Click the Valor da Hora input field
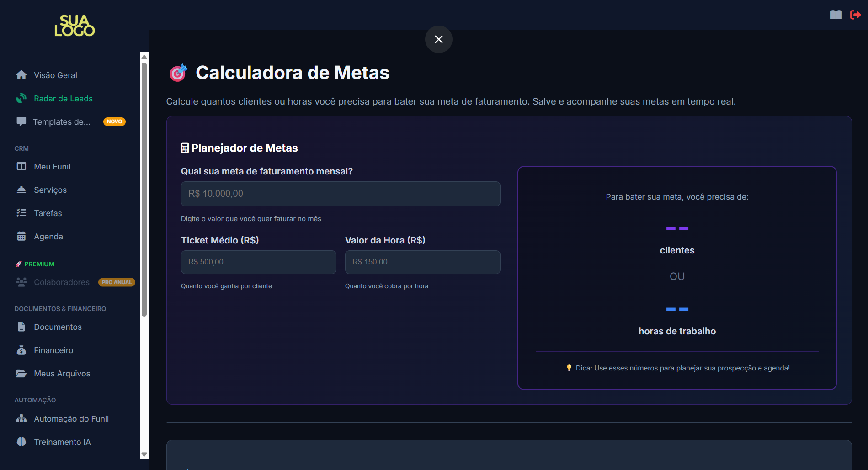868x470 pixels. tap(422, 262)
